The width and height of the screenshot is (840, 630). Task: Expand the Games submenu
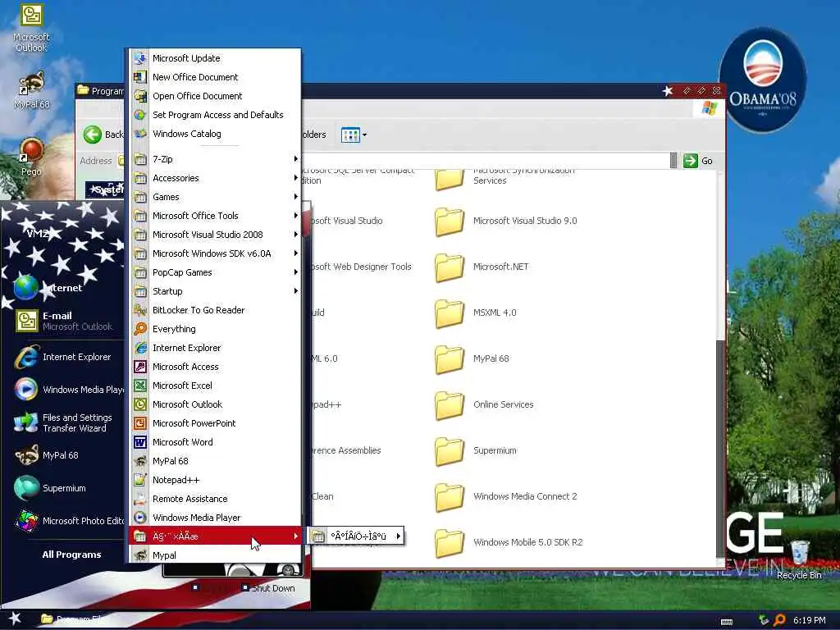point(214,197)
